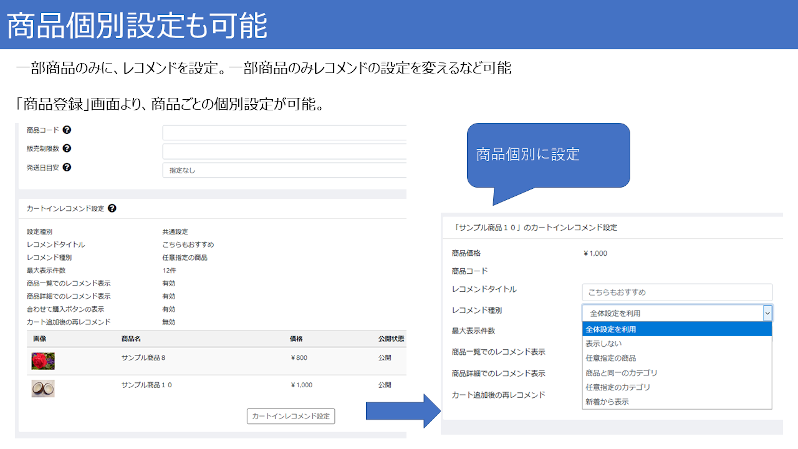Screen dimensions: 798x449
Task: Click the 価格 column header
Action: pyautogui.click(x=296, y=339)
